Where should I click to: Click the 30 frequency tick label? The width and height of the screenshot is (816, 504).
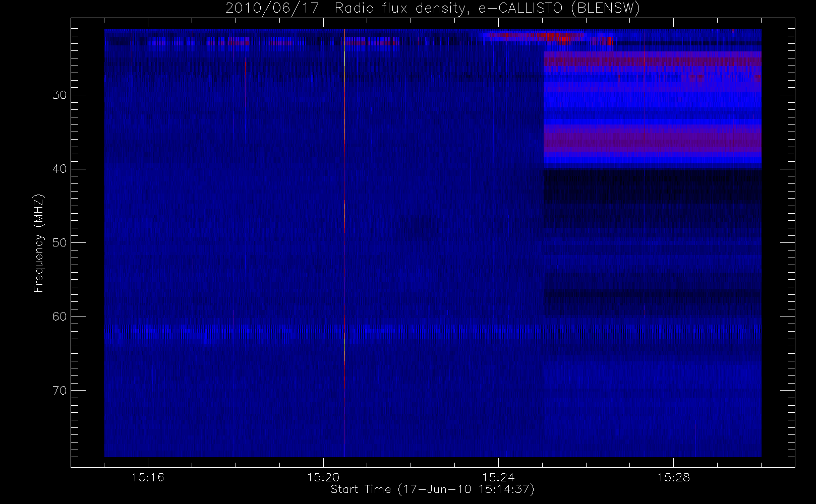point(59,95)
